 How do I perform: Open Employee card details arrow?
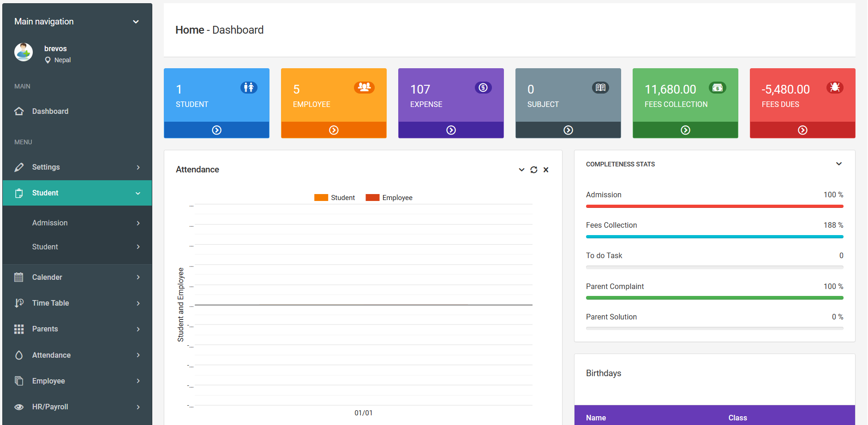tap(334, 130)
